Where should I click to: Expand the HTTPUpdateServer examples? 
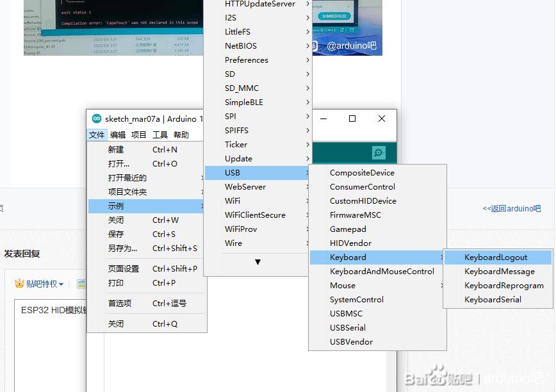[258, 4]
